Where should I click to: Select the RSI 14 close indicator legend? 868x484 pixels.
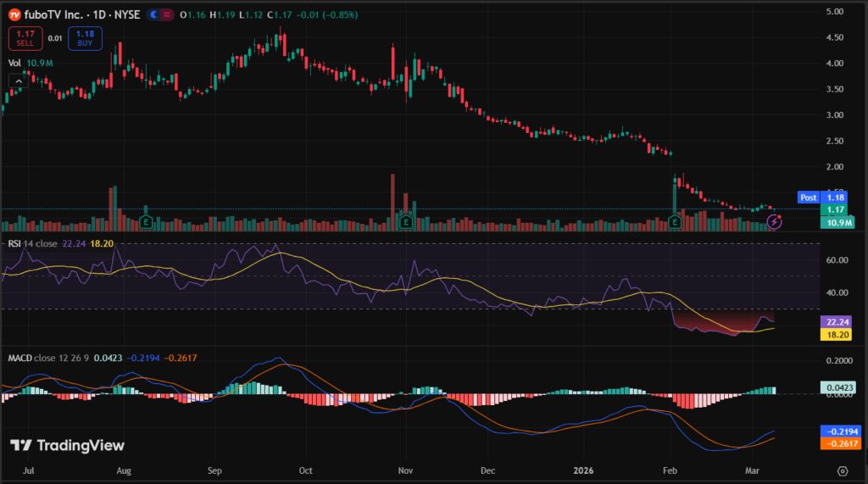[32, 243]
